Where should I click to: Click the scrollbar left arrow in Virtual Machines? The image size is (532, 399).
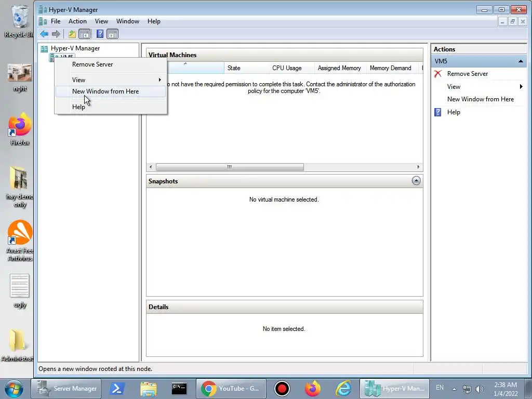151,167
